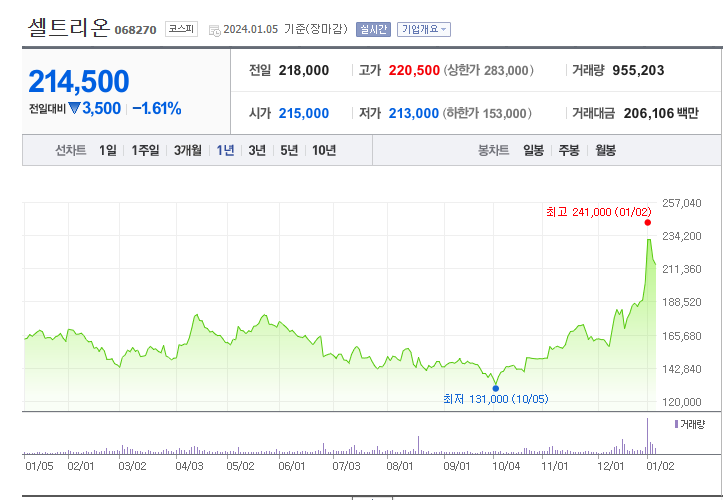Click the stock code 068270

(x=136, y=30)
